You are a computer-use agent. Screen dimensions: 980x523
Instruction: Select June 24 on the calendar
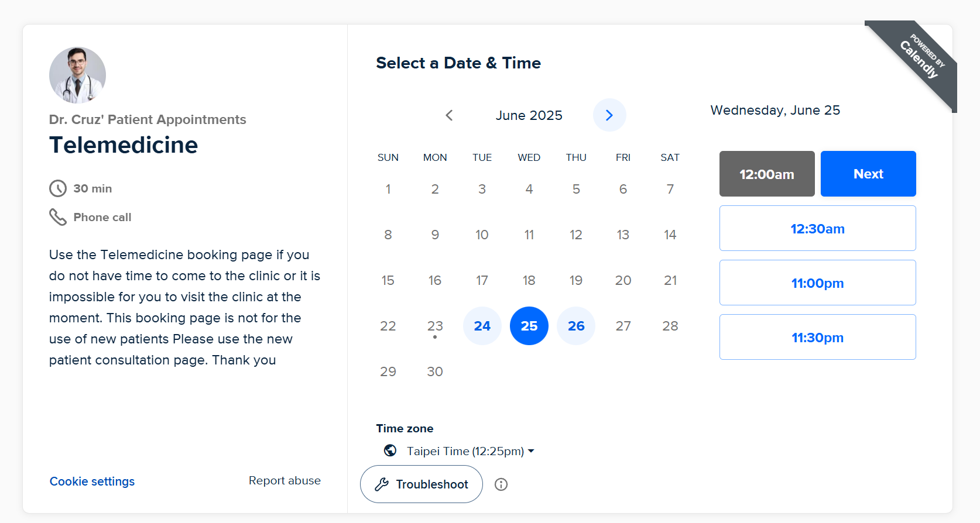[482, 326]
